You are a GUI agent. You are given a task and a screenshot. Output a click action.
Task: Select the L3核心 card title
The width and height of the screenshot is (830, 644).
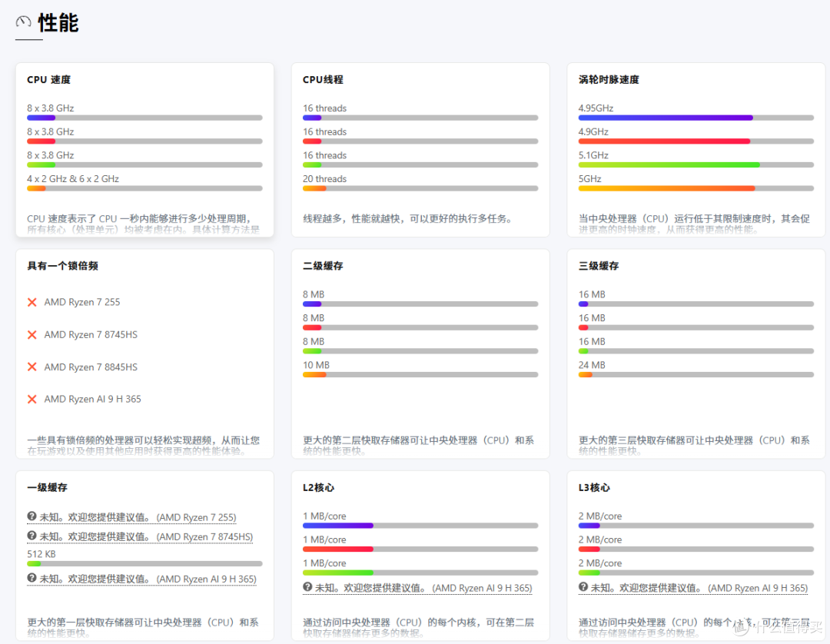594,488
